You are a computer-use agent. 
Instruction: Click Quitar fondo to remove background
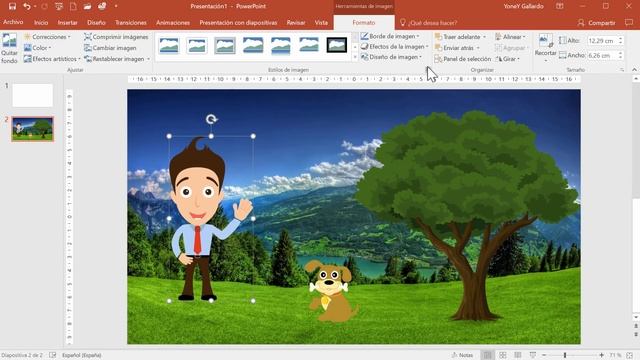[x=9, y=49]
